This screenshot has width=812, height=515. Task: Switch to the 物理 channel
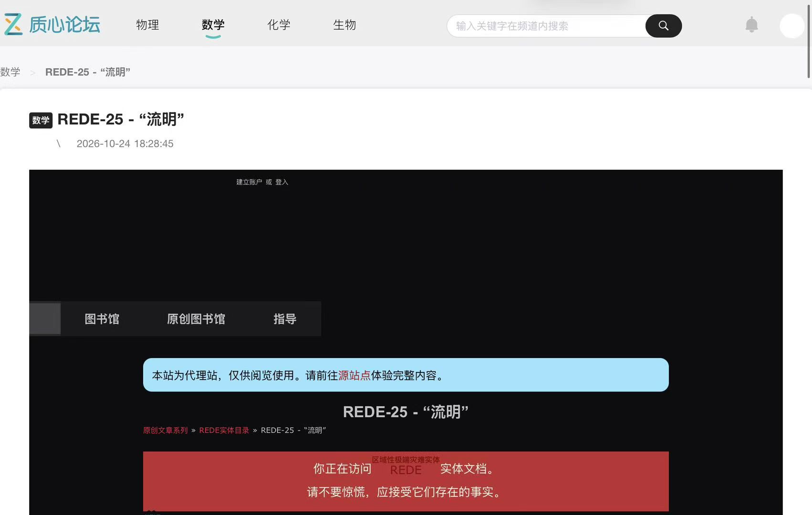[147, 25]
